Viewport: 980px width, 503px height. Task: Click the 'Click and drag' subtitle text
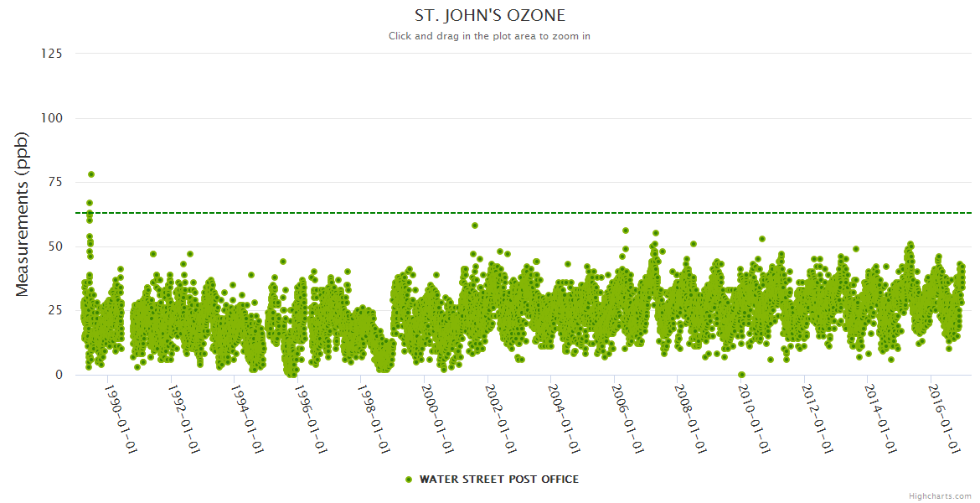coord(490,36)
